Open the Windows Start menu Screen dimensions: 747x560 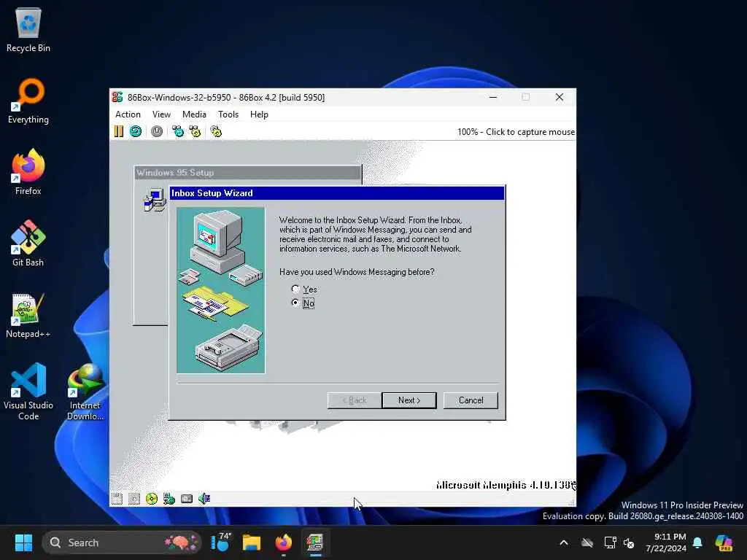pyautogui.click(x=23, y=542)
